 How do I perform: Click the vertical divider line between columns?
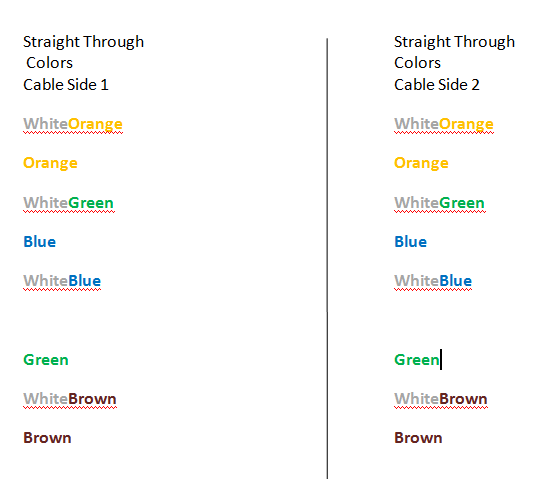pyautogui.click(x=327, y=257)
